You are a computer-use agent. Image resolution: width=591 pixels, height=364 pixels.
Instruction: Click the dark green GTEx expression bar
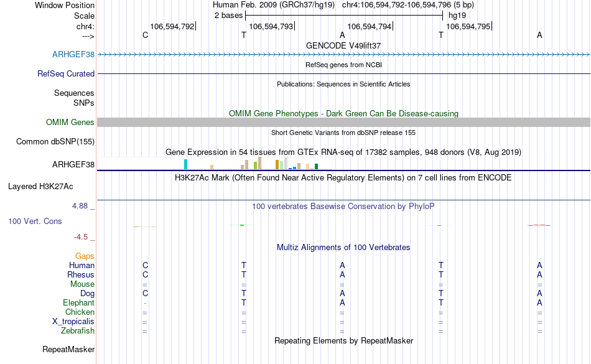click(316, 167)
